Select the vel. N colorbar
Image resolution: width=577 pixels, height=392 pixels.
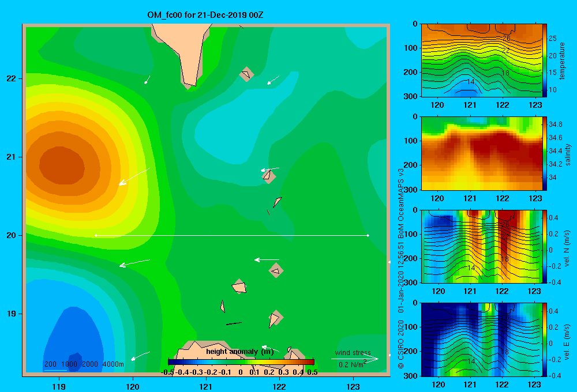click(545, 246)
